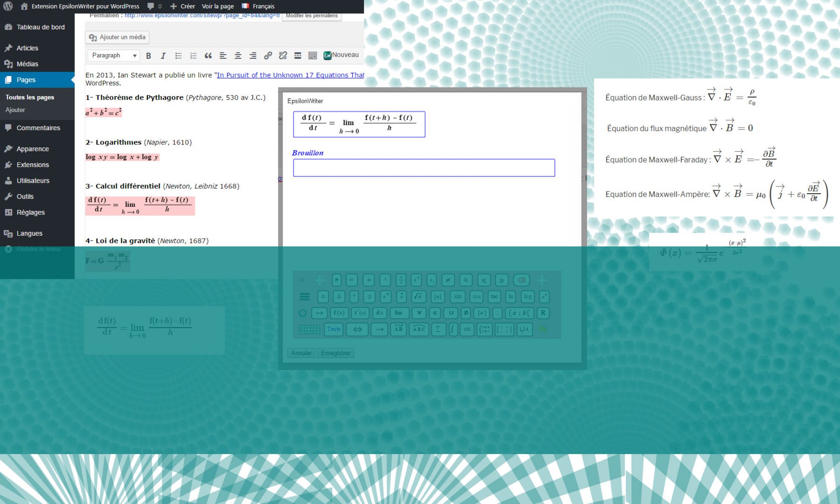Image resolution: width=840 pixels, height=504 pixels.
Task: Click the Annuler button
Action: pos(302,353)
